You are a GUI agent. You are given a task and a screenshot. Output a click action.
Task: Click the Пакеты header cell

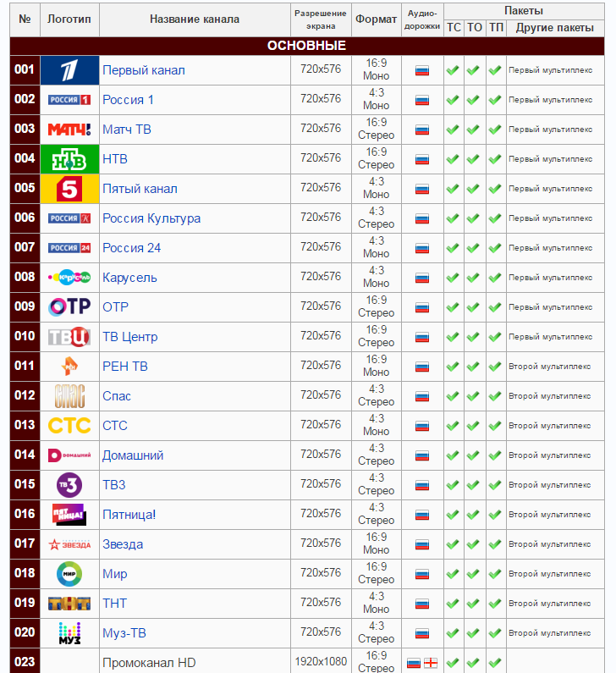524,11
